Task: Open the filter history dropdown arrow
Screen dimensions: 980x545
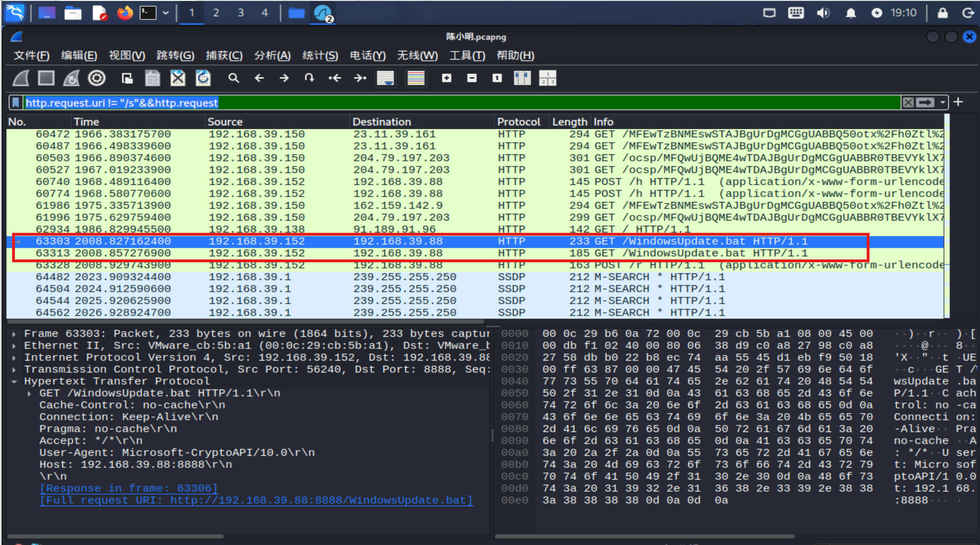Action: click(x=943, y=103)
